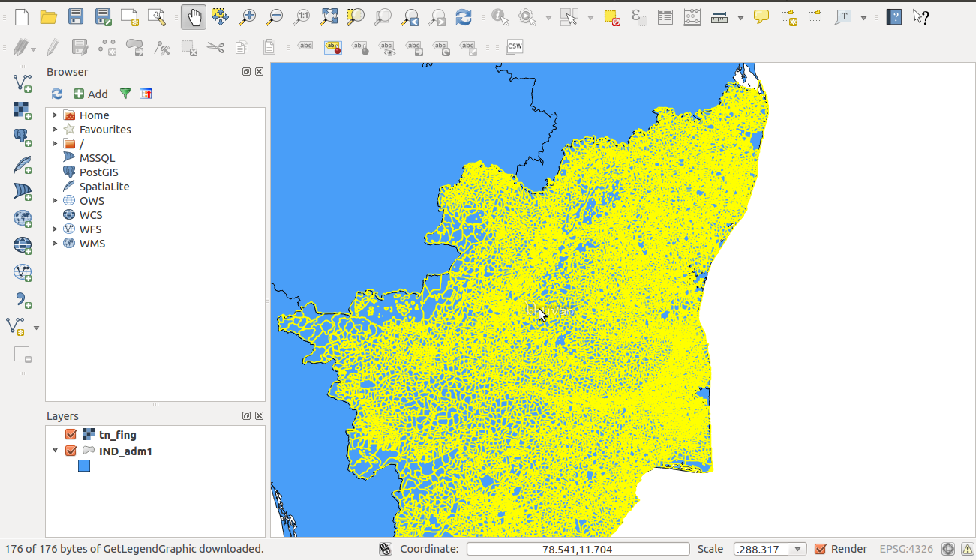Click the Show Bookmarks icon
Screen dimensions: 976x560
pyautogui.click(x=815, y=16)
